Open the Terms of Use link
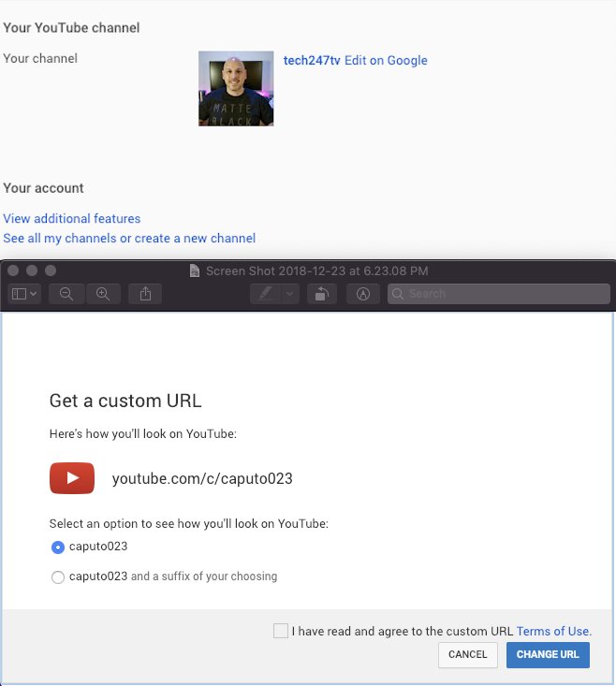The height and width of the screenshot is (686, 616). point(554,632)
